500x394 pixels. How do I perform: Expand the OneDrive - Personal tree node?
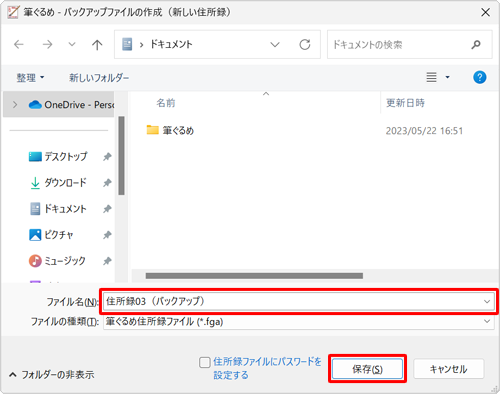pyautogui.click(x=15, y=105)
